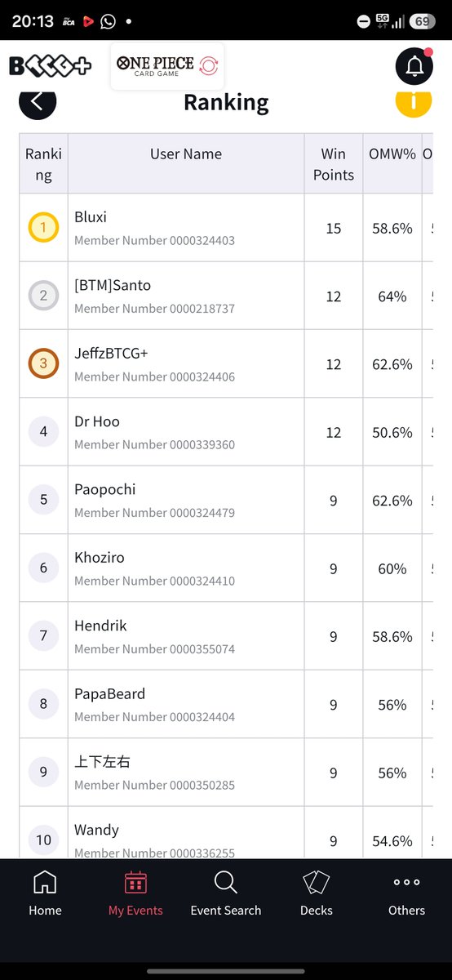Tap the BTCG+ logo

coord(51,66)
